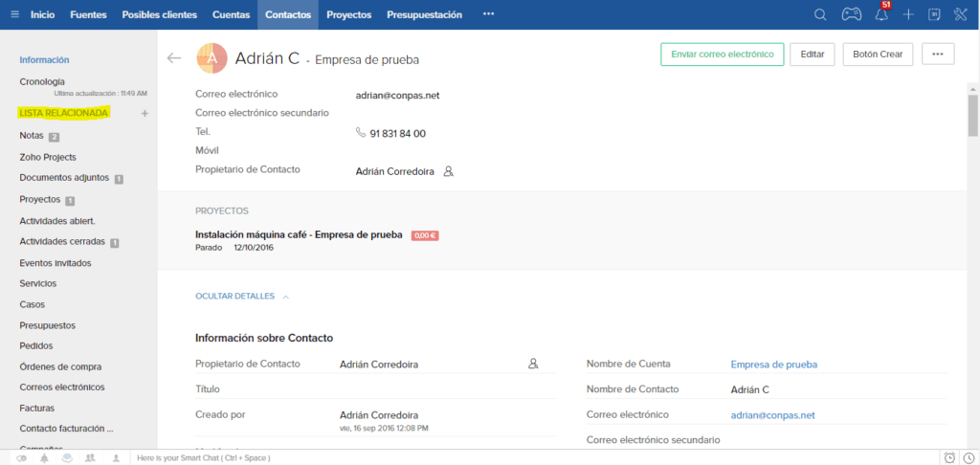Open Cronología in the sidebar
The width and height of the screenshot is (980, 465).
click(x=42, y=81)
